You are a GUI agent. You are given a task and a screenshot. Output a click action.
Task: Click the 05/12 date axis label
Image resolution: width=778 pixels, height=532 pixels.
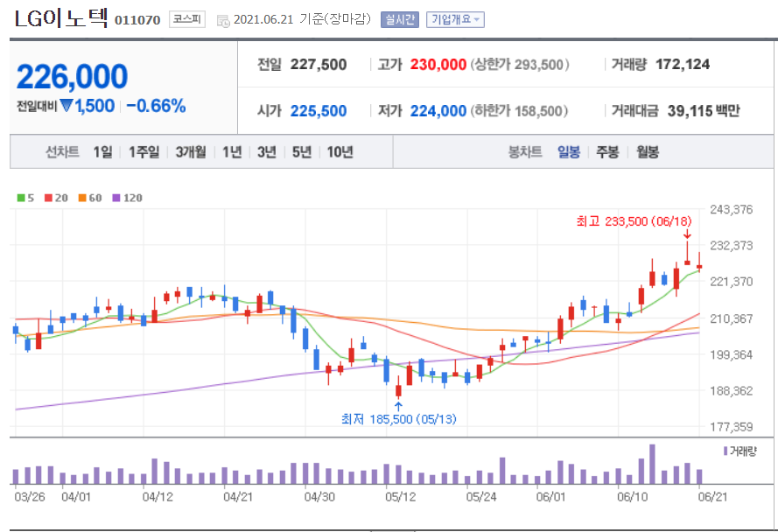(401, 497)
